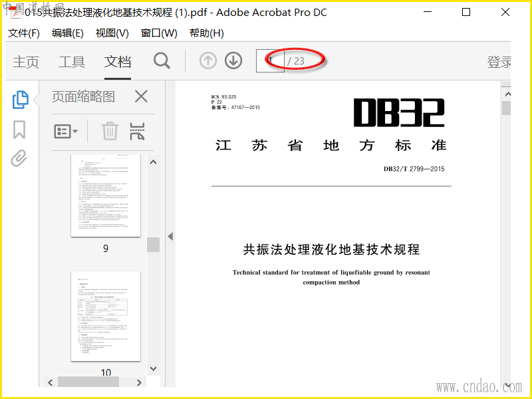The width and height of the screenshot is (532, 399).
Task: Click the DB32/T 2799—2015 standard number
Action: 414,169
